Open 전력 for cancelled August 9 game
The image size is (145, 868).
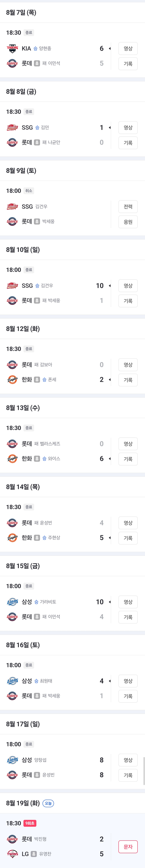pos(128,206)
